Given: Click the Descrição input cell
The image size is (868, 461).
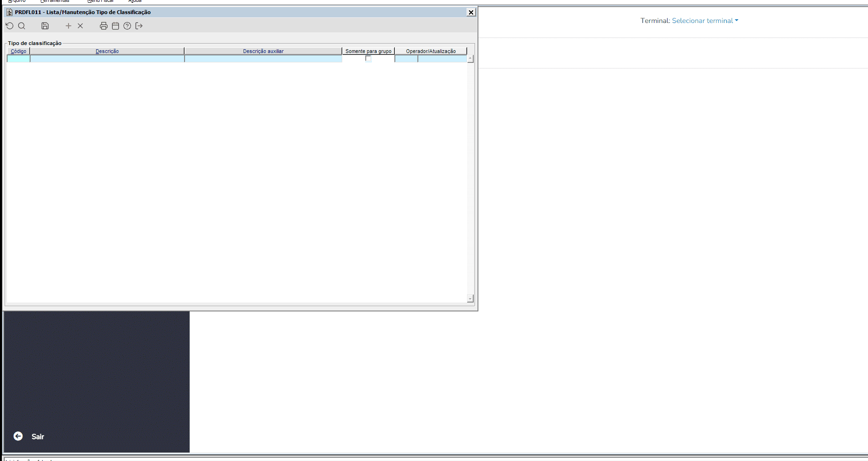Looking at the screenshot, I should (107, 59).
